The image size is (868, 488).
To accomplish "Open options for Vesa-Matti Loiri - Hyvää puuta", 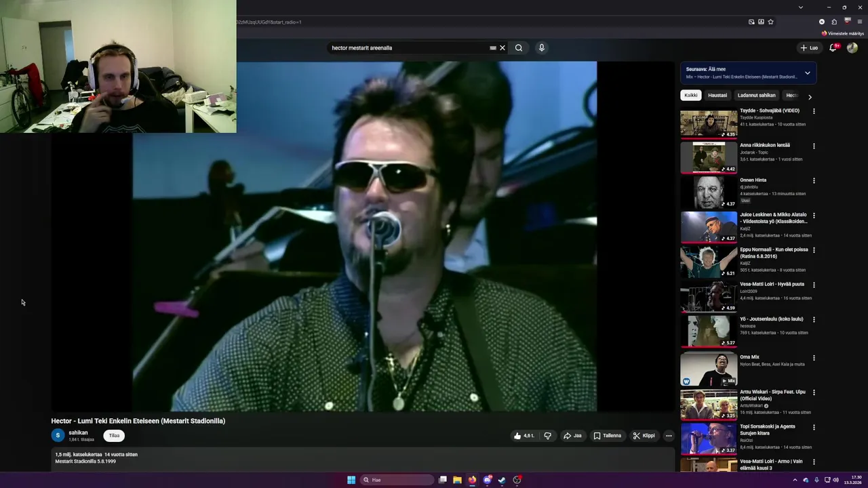I will click(814, 285).
